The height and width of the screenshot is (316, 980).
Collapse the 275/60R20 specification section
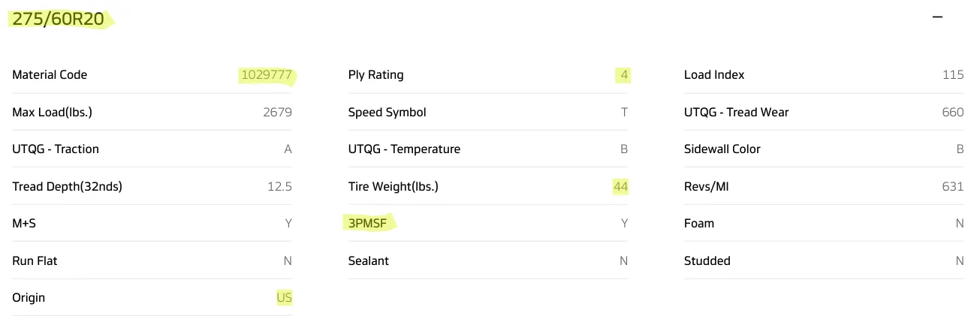click(937, 17)
